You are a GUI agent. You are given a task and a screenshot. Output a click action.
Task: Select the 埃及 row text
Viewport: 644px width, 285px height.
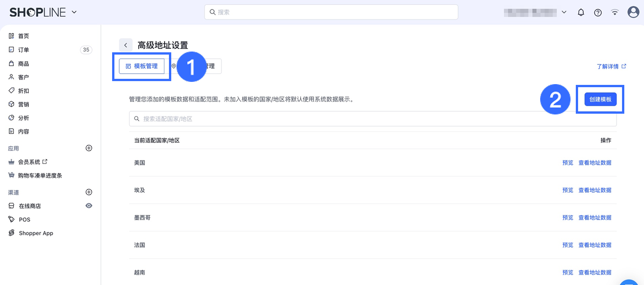[x=139, y=190]
